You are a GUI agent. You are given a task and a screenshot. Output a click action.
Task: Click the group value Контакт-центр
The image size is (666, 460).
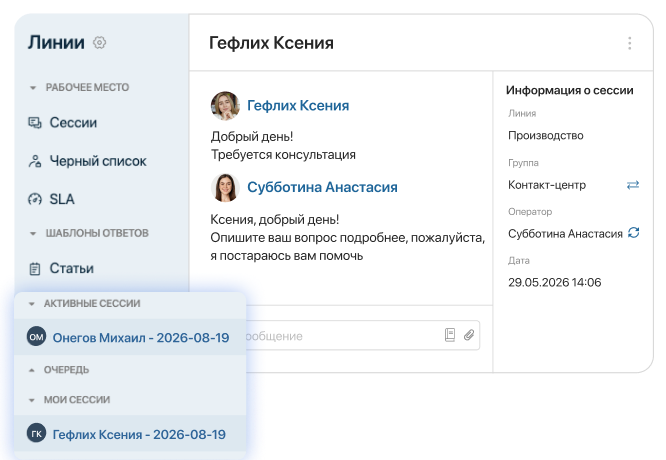pos(547,185)
